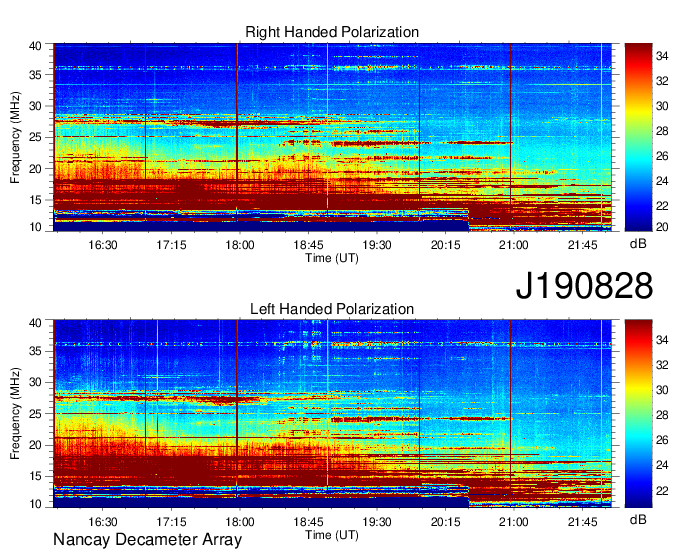Click "Frequency (MHz)" axis label of Right Handed plot
The image size is (680, 552).
(15, 137)
